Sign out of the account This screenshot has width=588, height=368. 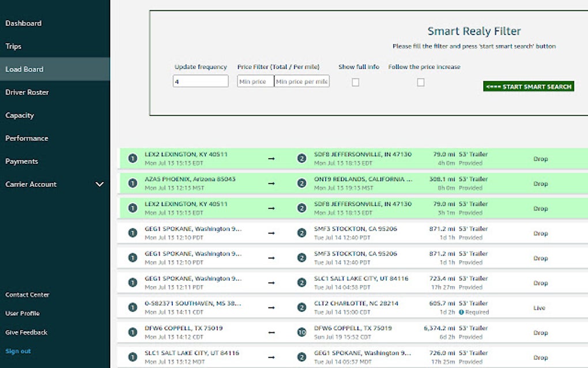[18, 351]
